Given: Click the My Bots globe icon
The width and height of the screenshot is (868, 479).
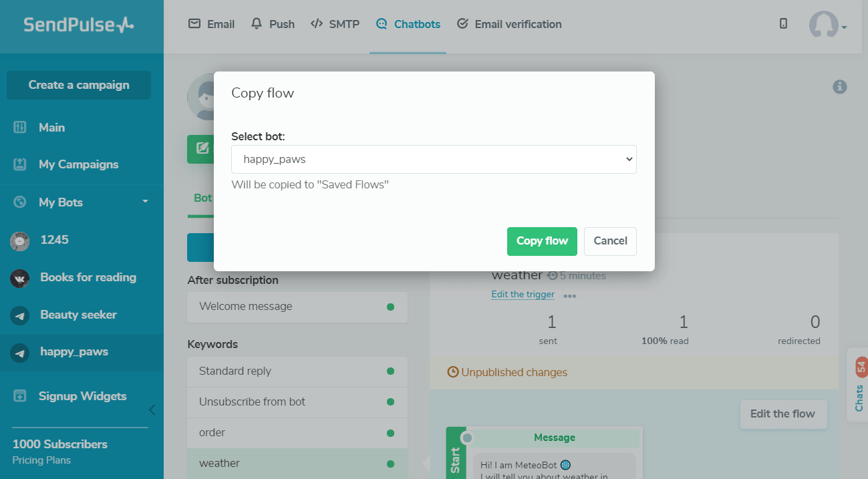Looking at the screenshot, I should [20, 202].
